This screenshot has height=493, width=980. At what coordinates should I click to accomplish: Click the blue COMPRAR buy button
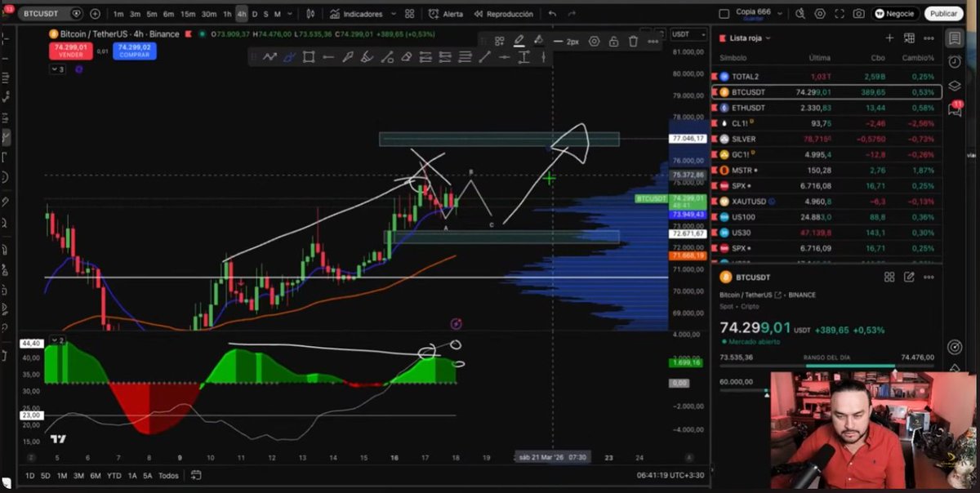[135, 51]
